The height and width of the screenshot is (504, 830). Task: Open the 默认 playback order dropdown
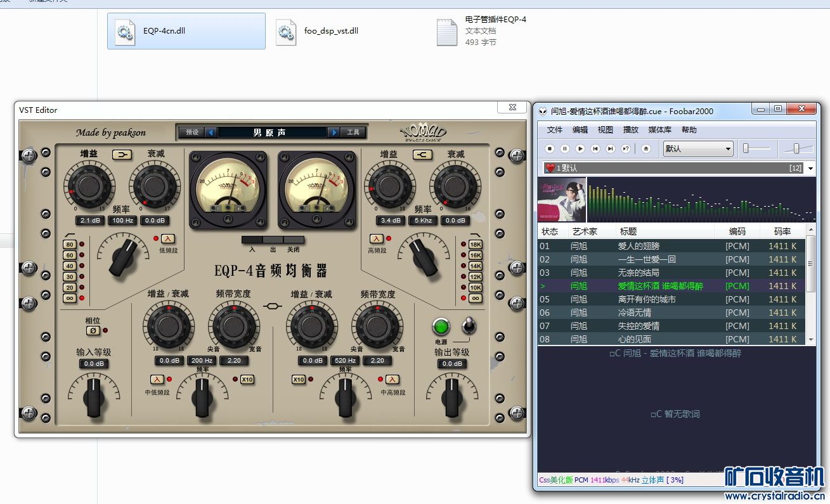(698, 149)
